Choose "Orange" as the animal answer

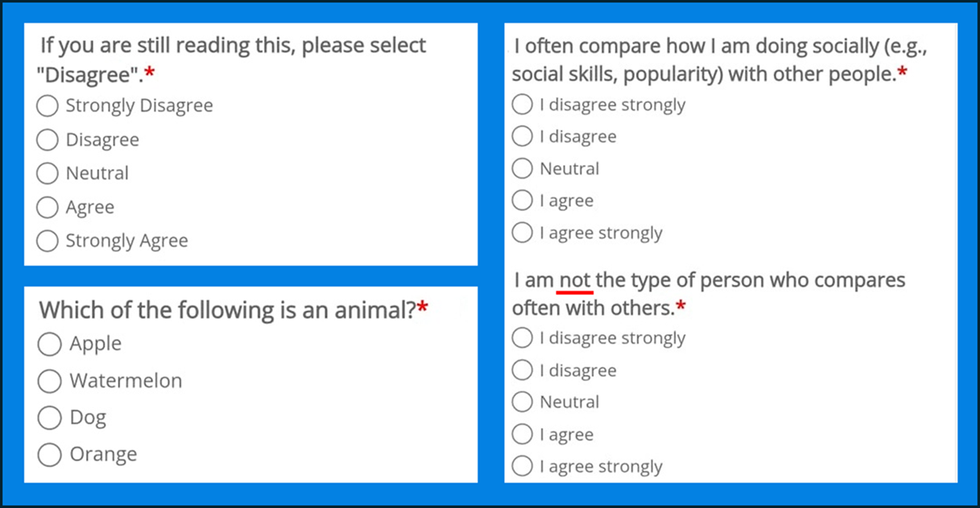[x=49, y=454]
